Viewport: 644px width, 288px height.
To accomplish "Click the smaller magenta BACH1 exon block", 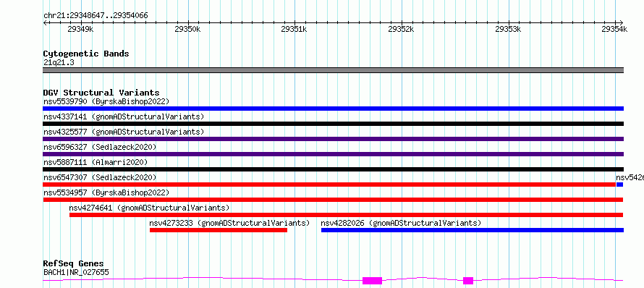I will coord(468,281).
